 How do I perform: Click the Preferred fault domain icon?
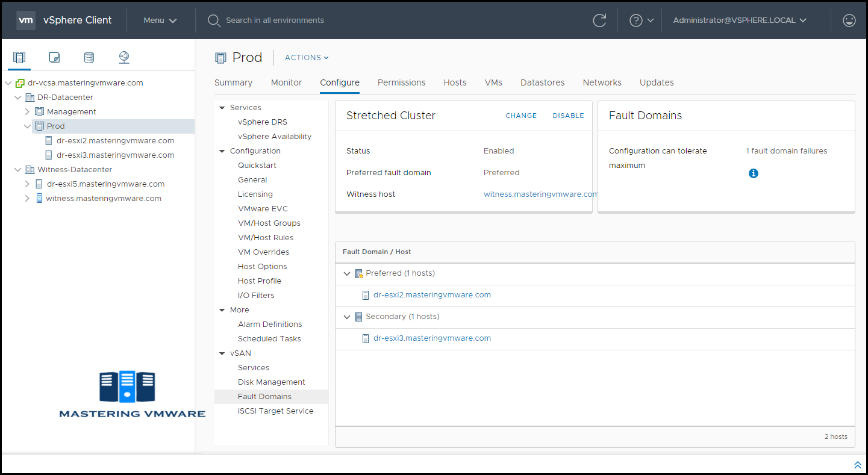pyautogui.click(x=359, y=273)
